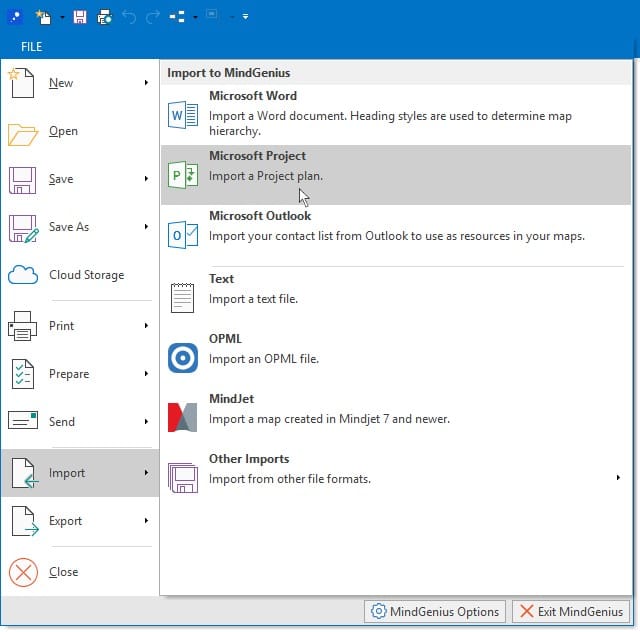Expand the Prepare submenu arrow
Screen dimensions: 640x632
point(146,374)
